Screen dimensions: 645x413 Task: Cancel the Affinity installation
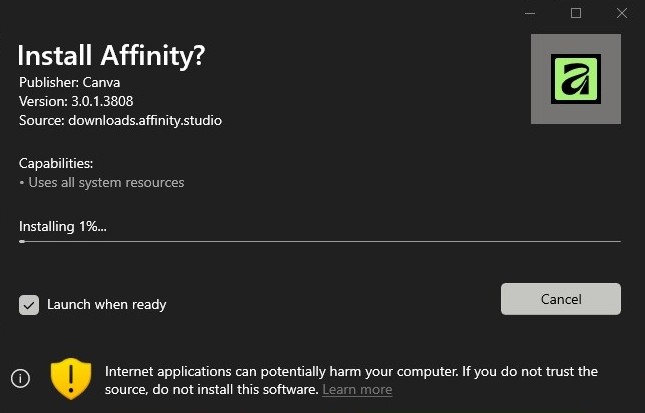560,299
